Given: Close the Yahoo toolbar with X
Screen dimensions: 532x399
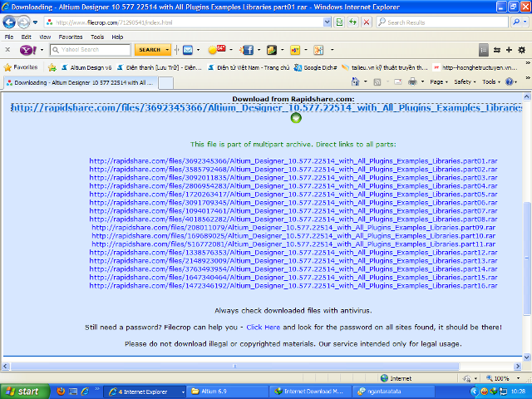Looking at the screenshot, I should [x=7, y=50].
